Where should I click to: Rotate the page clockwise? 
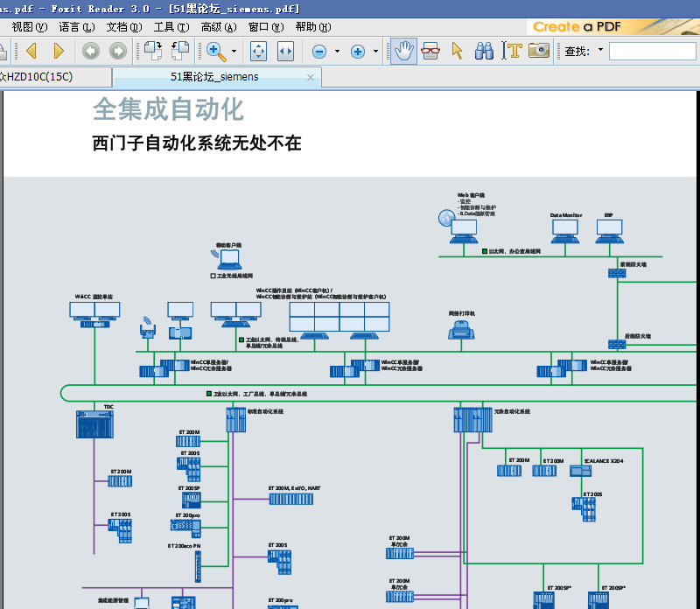[x=153, y=51]
